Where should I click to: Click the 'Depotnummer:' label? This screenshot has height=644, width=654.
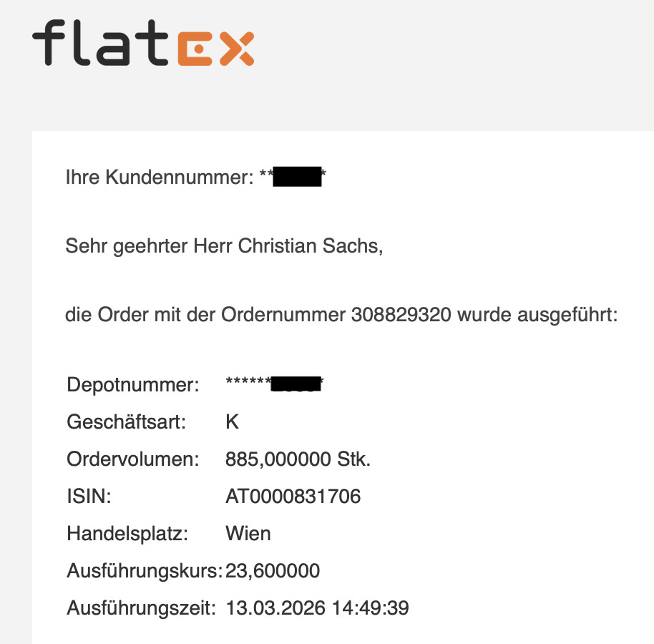133,385
